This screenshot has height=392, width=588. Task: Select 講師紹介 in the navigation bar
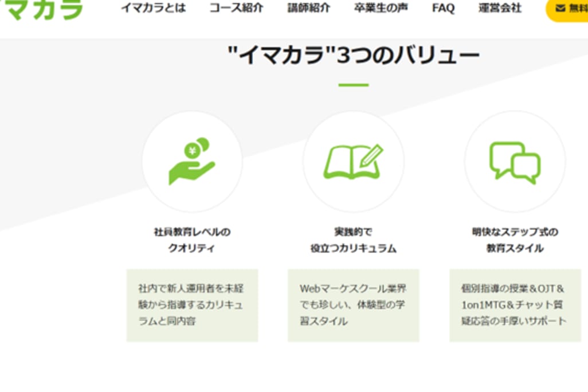[309, 9]
